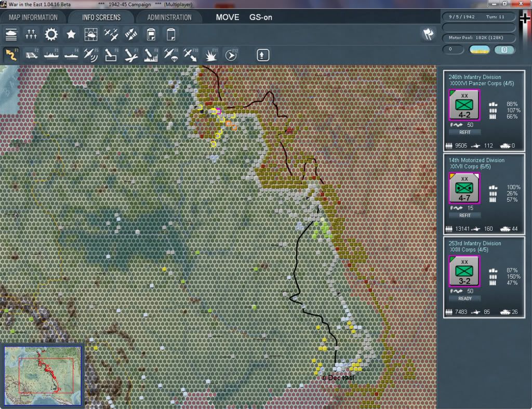532x409 pixels.
Task: Switch to the INFO SCREENS tab
Action: 101,17
